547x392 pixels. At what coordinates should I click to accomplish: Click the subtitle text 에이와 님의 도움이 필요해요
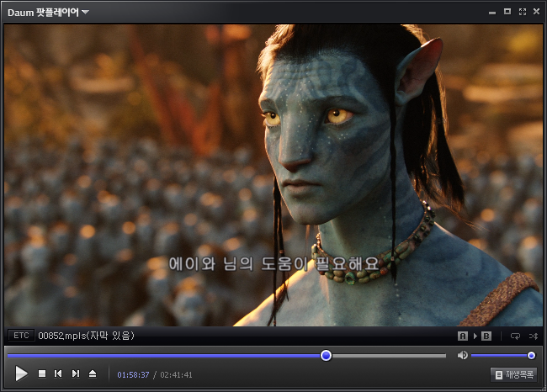click(x=273, y=264)
